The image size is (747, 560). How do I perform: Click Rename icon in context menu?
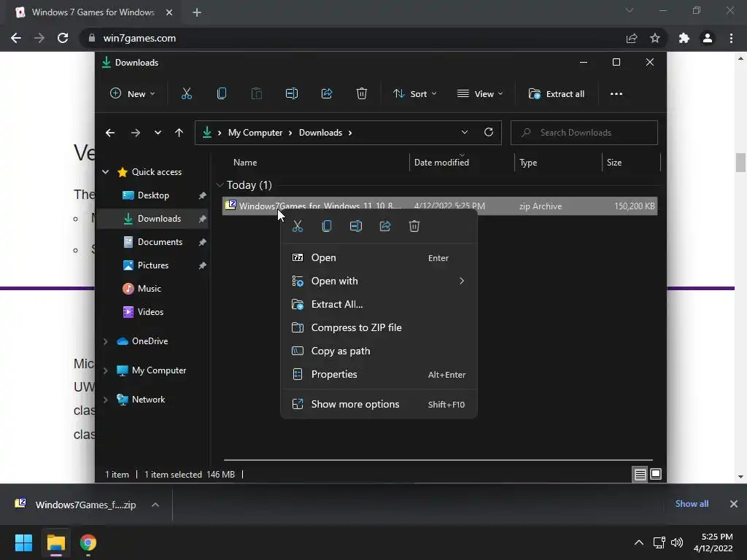356,226
